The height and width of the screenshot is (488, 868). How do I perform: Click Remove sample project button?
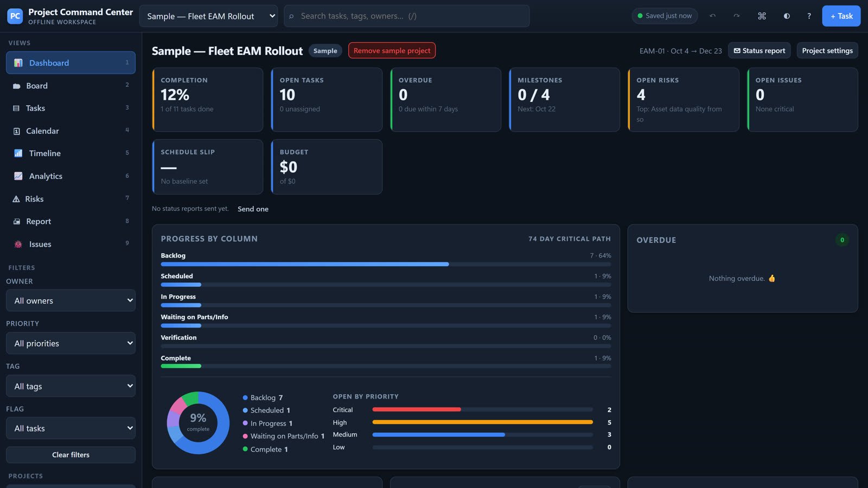pos(392,50)
